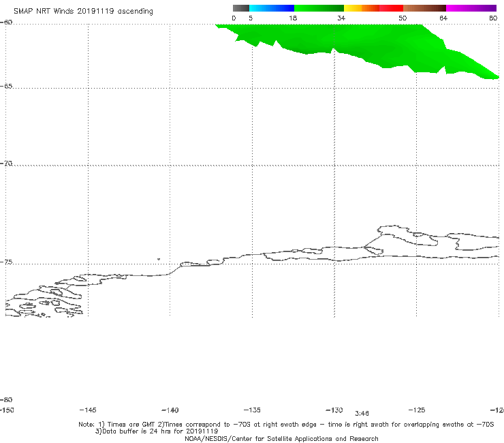Click the color bar label '5'
Viewport: 504px width, 443px height.
[251, 18]
